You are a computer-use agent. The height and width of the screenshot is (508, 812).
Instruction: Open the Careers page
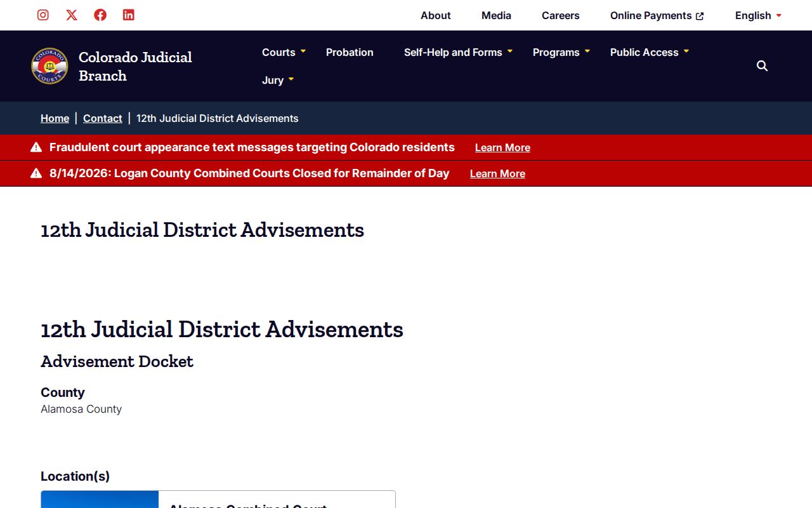(x=561, y=15)
